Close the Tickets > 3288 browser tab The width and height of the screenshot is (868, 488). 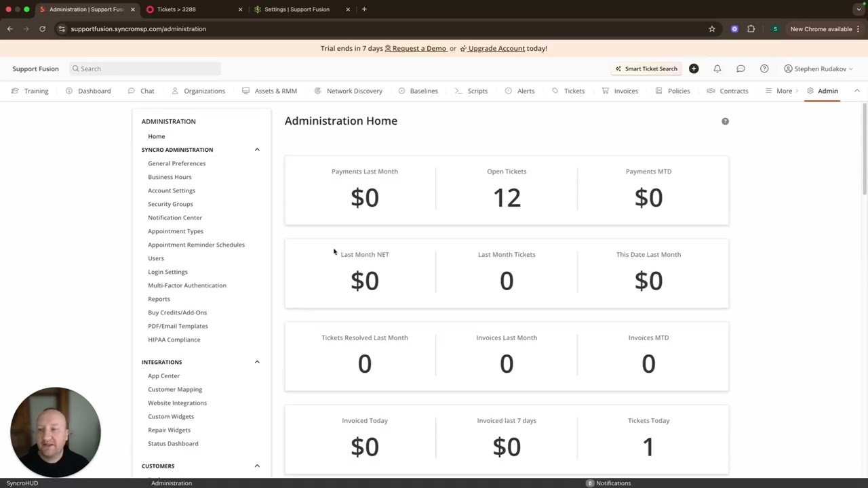click(240, 9)
